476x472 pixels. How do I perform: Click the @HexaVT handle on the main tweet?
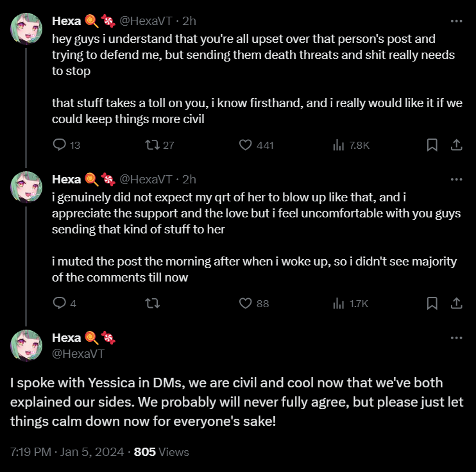78,353
